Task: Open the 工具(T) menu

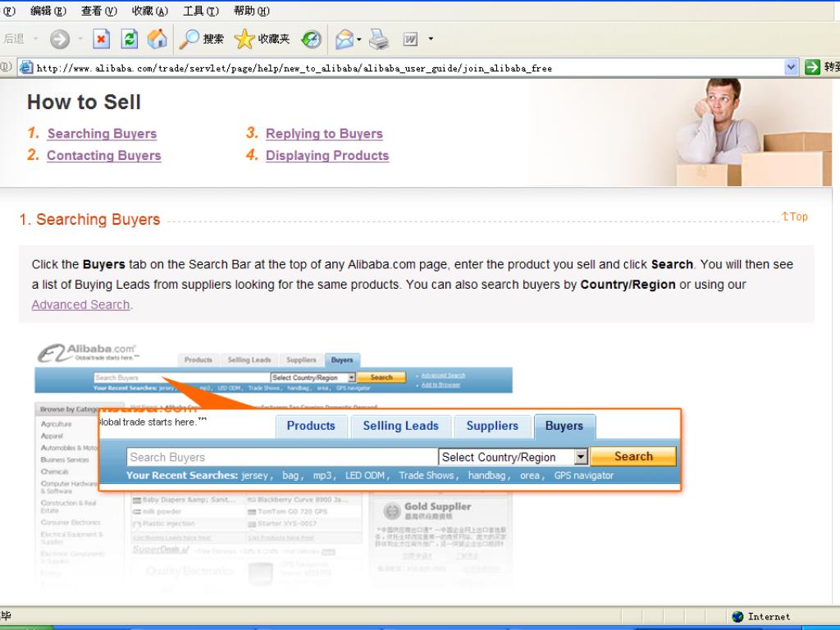Action: click(201, 11)
